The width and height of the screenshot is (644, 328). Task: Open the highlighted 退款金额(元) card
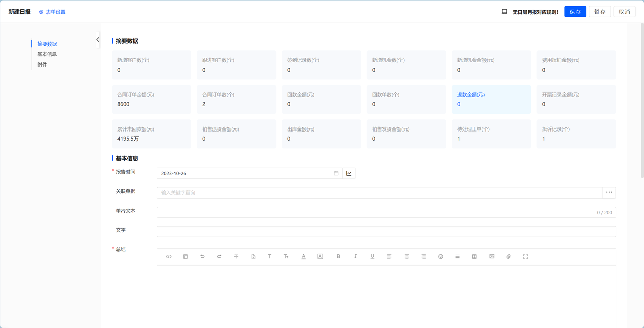(x=492, y=99)
